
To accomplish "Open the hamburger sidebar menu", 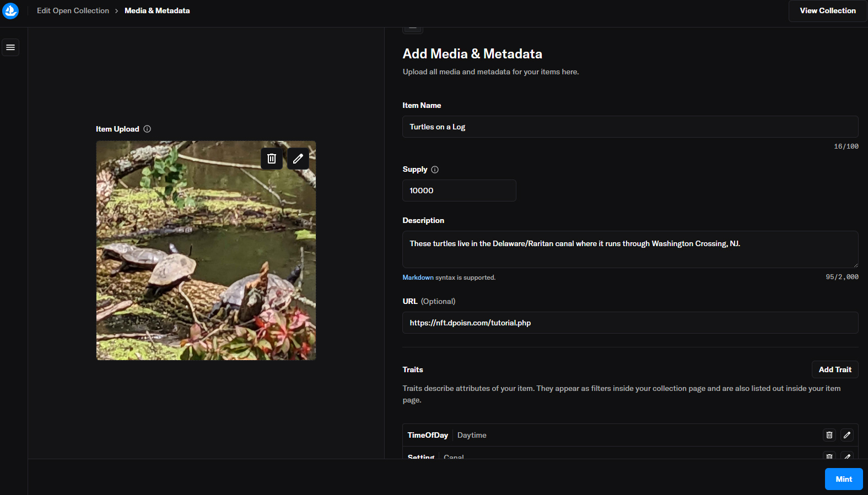I will [x=10, y=47].
